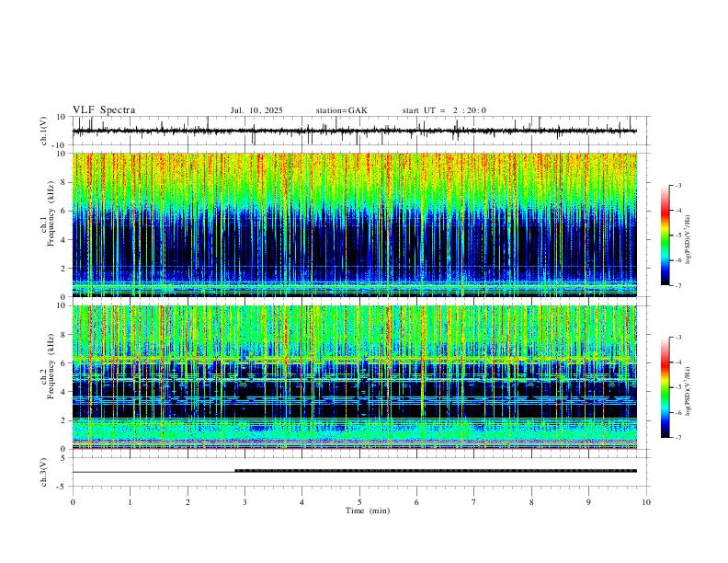Click the 'ch.1(V)' waveform axis label

[44, 131]
